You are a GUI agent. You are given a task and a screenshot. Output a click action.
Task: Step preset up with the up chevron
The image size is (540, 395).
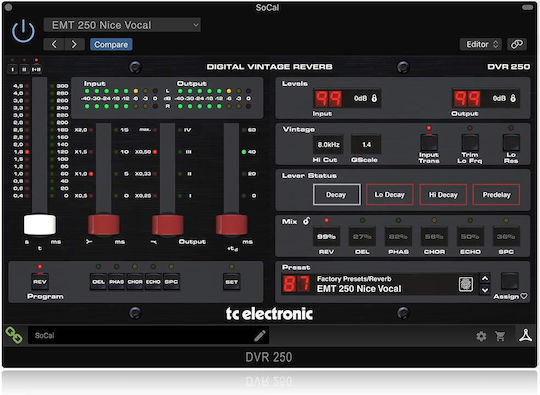485,278
